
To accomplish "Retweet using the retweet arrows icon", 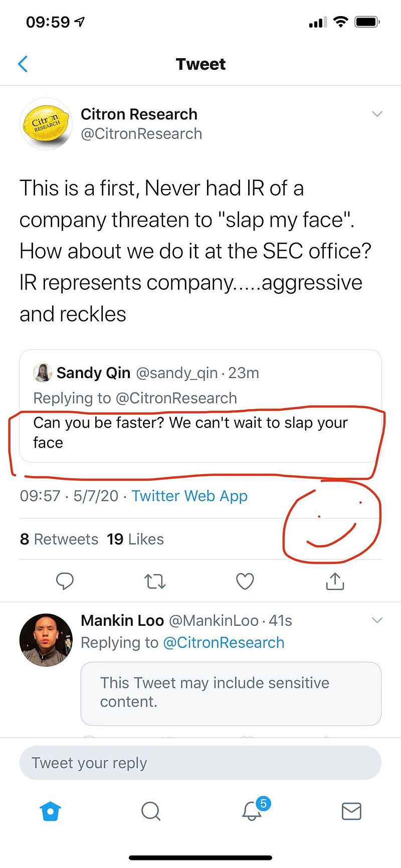I will 155,581.
